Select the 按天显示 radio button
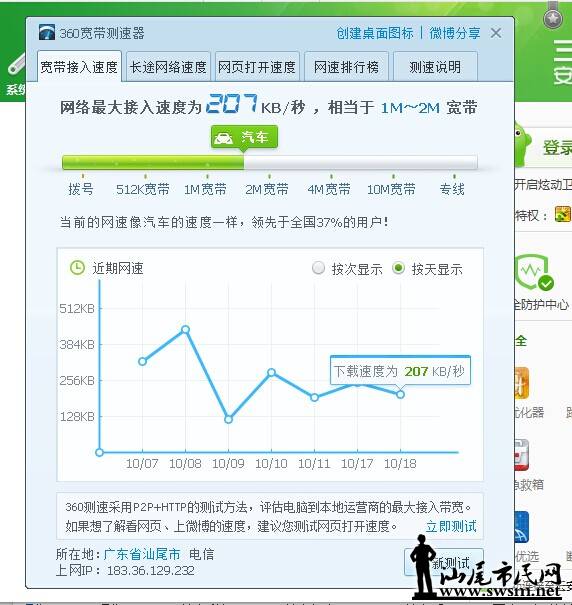The image size is (572, 605). 398,268
